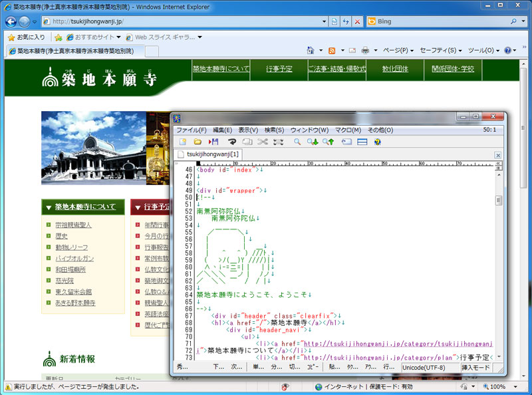Click the Copy icon in the editor toolbar

247,142
